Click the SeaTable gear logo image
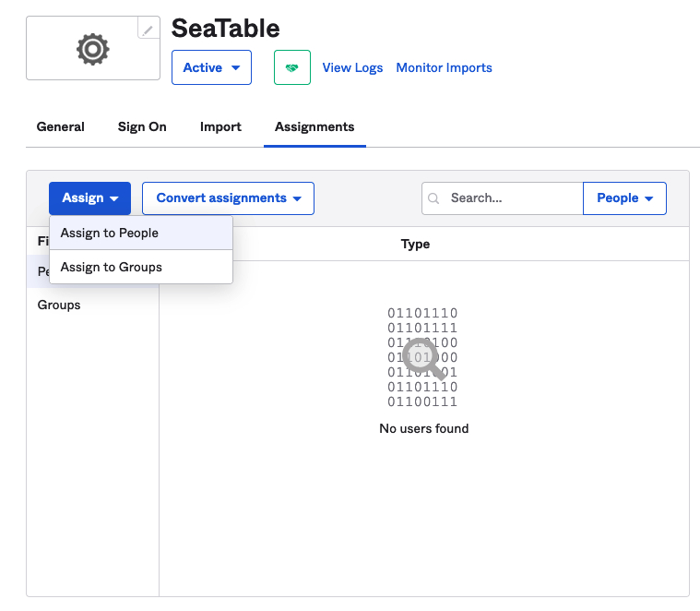The image size is (700, 611). point(93,49)
